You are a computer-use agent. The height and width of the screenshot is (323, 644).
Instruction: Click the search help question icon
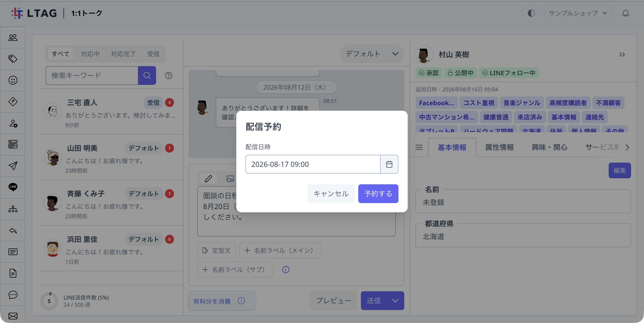tap(169, 76)
